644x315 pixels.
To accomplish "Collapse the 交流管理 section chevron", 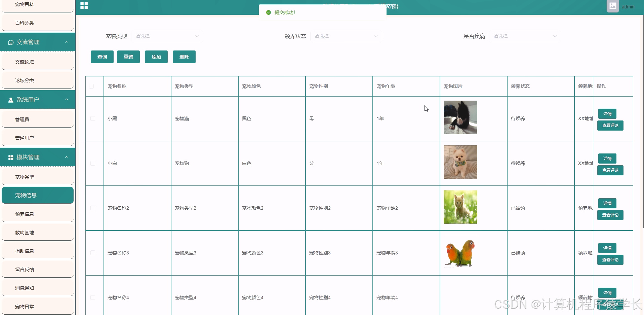I will click(67, 42).
